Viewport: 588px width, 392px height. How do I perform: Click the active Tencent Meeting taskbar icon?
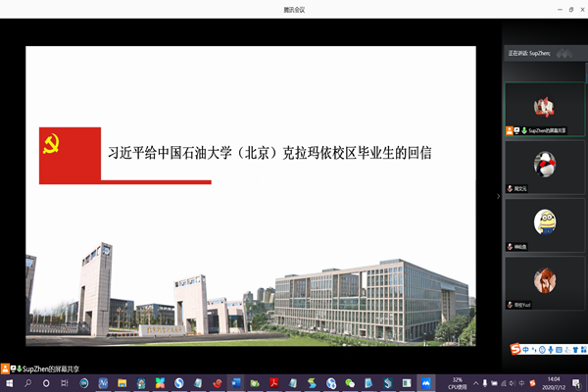426,383
